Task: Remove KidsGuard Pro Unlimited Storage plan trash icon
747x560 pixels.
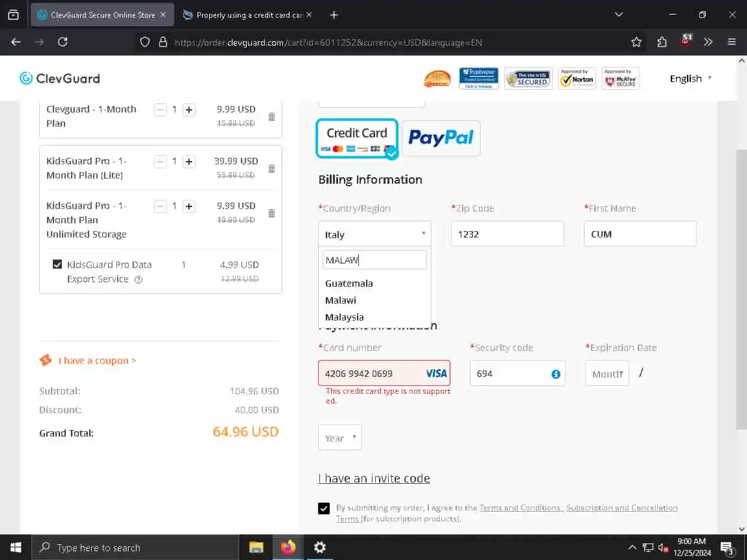Action: click(272, 213)
